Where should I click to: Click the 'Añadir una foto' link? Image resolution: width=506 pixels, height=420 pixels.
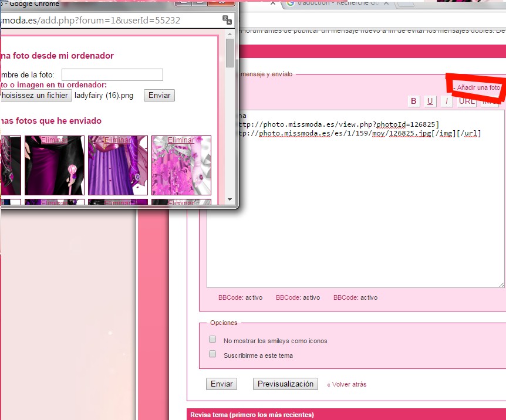(478, 87)
